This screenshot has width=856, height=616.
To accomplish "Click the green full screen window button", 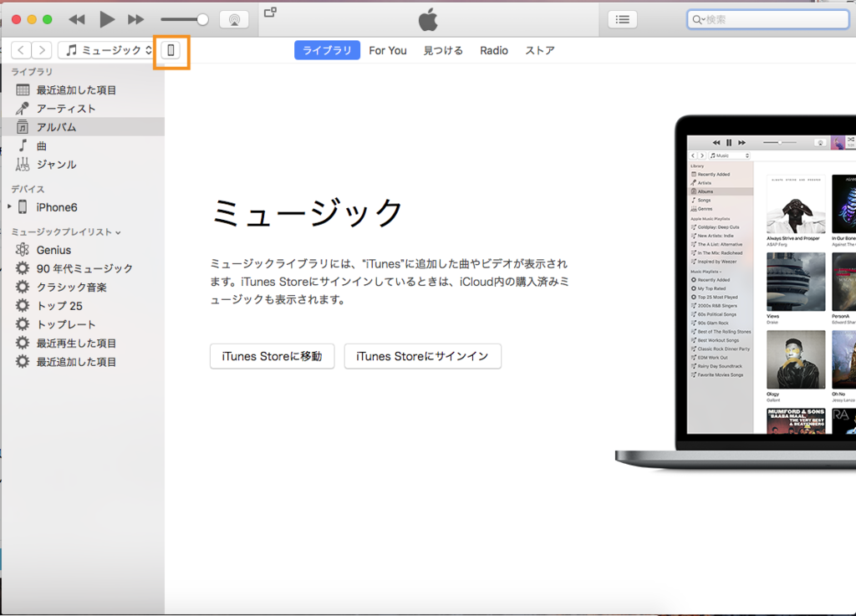I will click(x=48, y=20).
